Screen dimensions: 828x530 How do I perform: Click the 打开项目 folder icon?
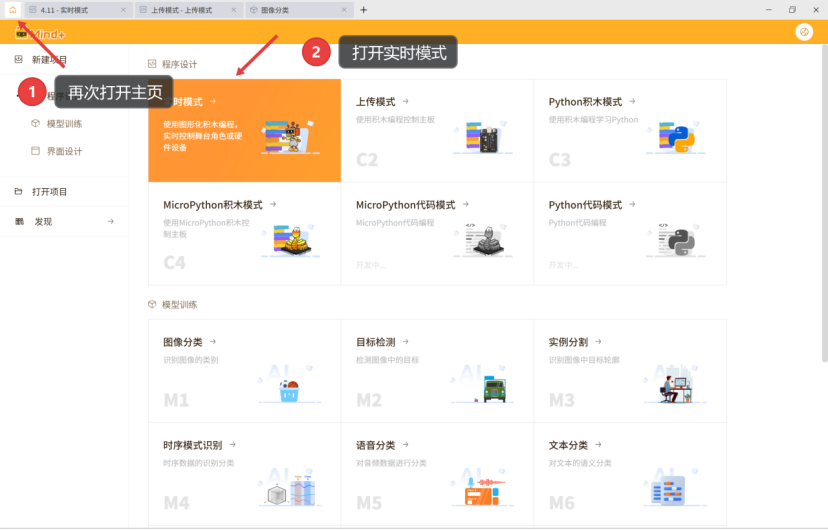point(18,191)
